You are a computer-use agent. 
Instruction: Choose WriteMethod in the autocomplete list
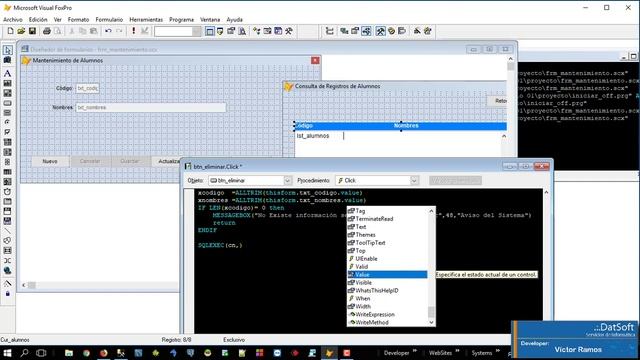[387, 322]
